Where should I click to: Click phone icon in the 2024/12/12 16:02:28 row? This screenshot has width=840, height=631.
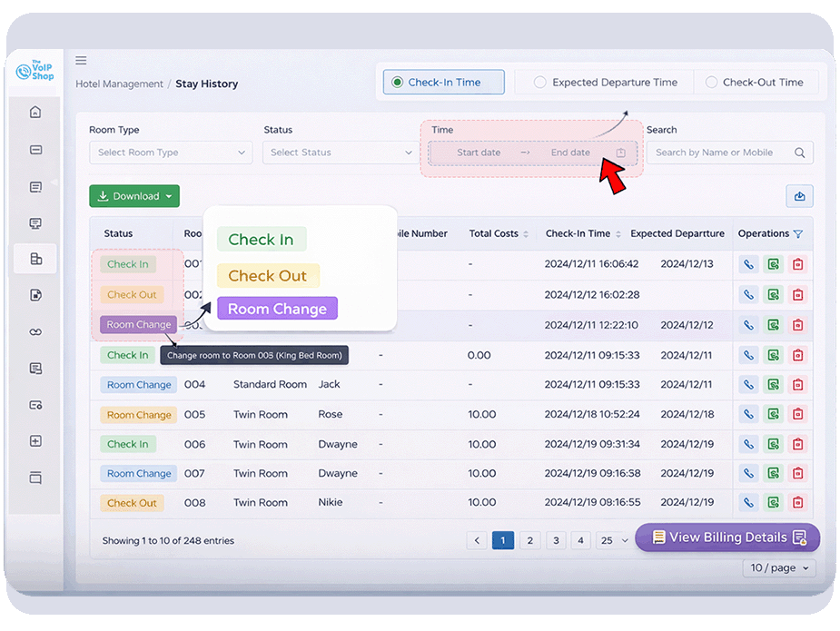[x=748, y=294]
